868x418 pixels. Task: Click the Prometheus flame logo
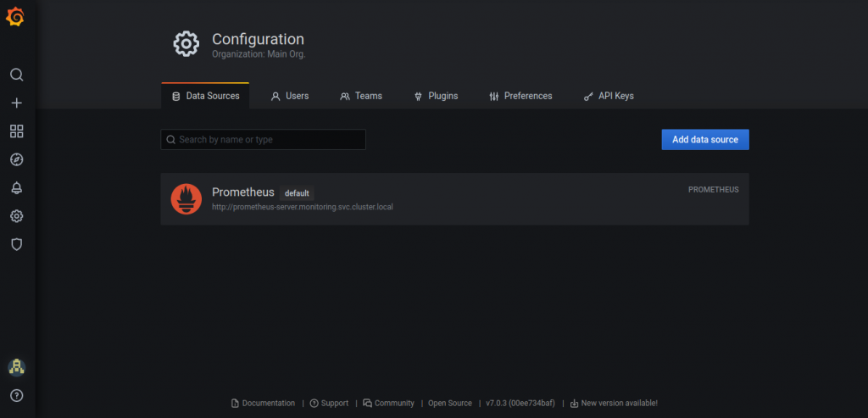pos(186,198)
